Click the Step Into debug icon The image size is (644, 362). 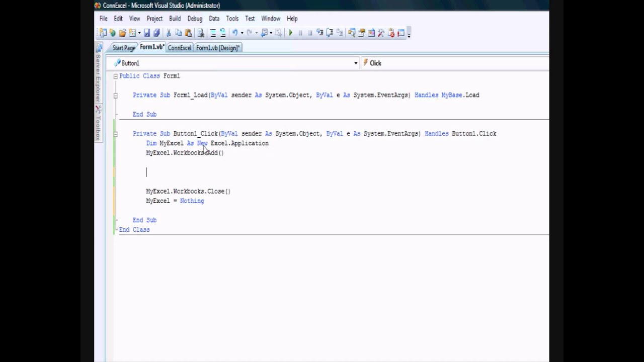[x=319, y=33]
